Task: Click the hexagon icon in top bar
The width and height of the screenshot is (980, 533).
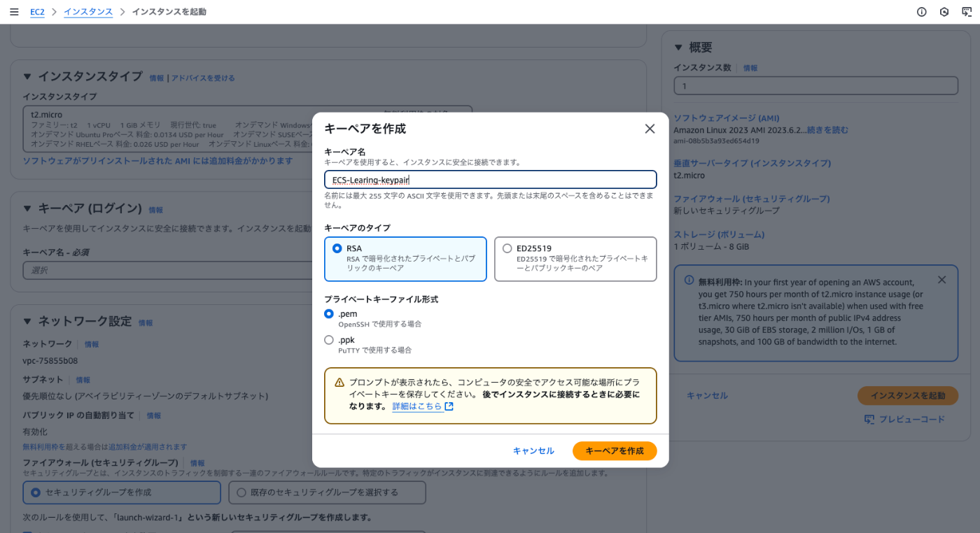Action: pyautogui.click(x=944, y=12)
